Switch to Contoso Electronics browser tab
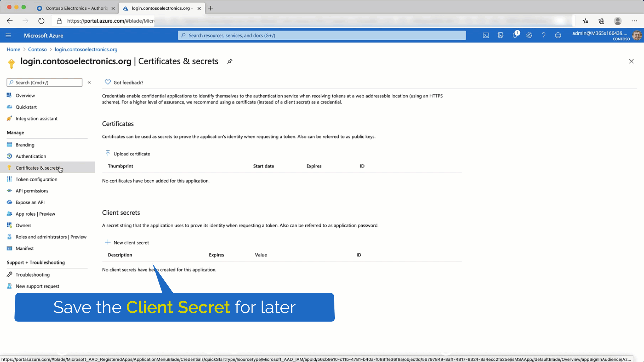The image size is (644, 362). click(76, 8)
